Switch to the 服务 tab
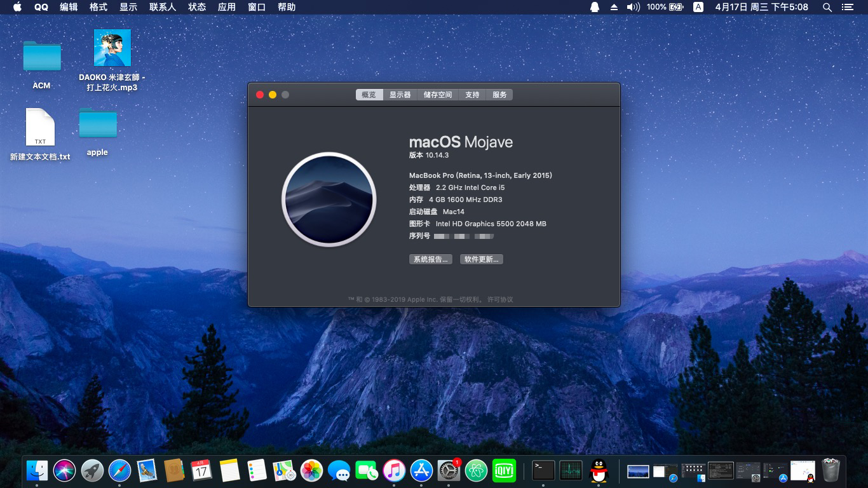Screen dimensions: 868x488 click(499, 95)
